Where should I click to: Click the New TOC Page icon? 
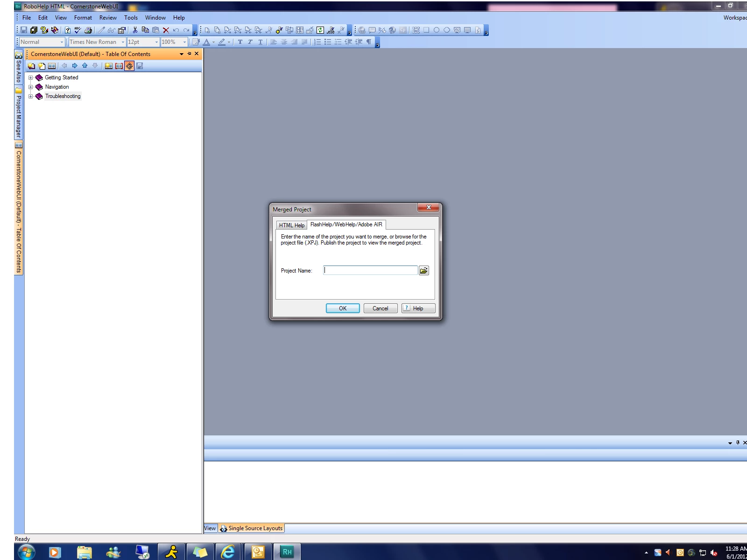coord(42,66)
